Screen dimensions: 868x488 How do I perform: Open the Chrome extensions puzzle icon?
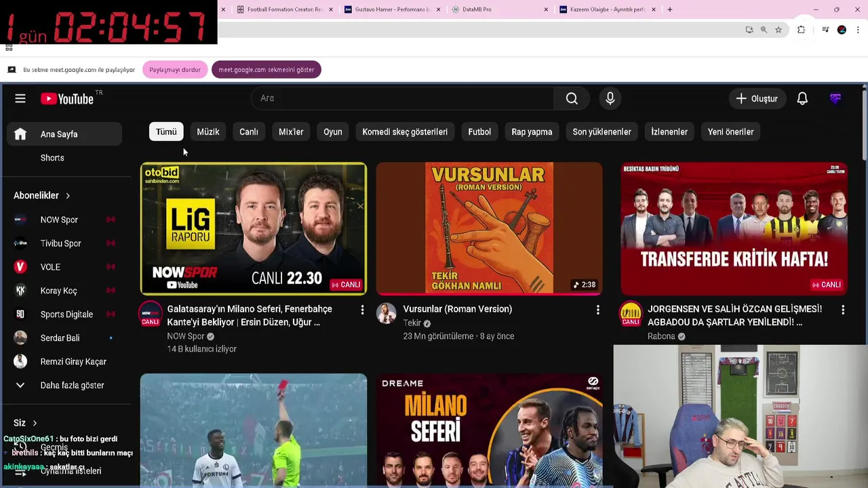click(x=801, y=30)
